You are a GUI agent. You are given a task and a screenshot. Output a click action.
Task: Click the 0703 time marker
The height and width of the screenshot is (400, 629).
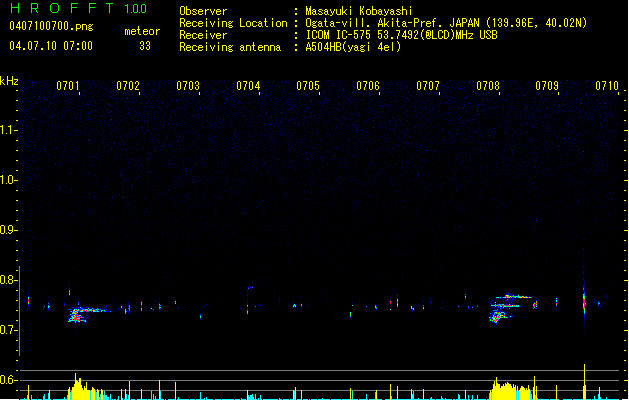click(188, 86)
